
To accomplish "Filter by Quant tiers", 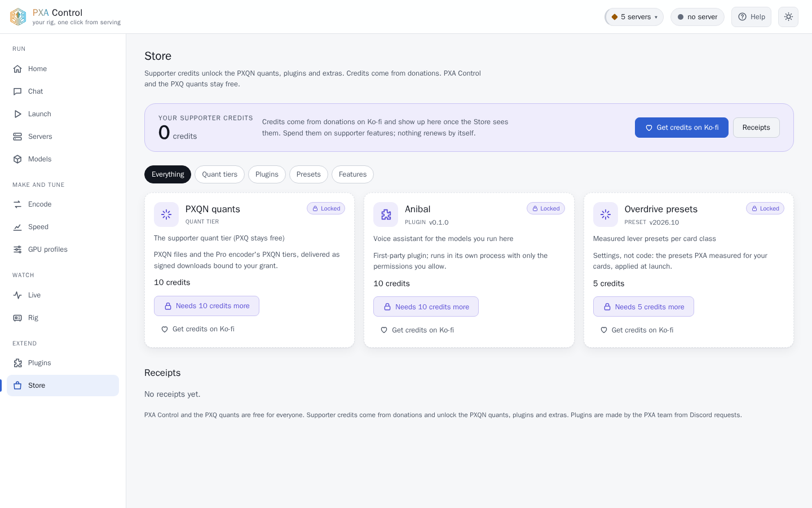I will (219, 174).
